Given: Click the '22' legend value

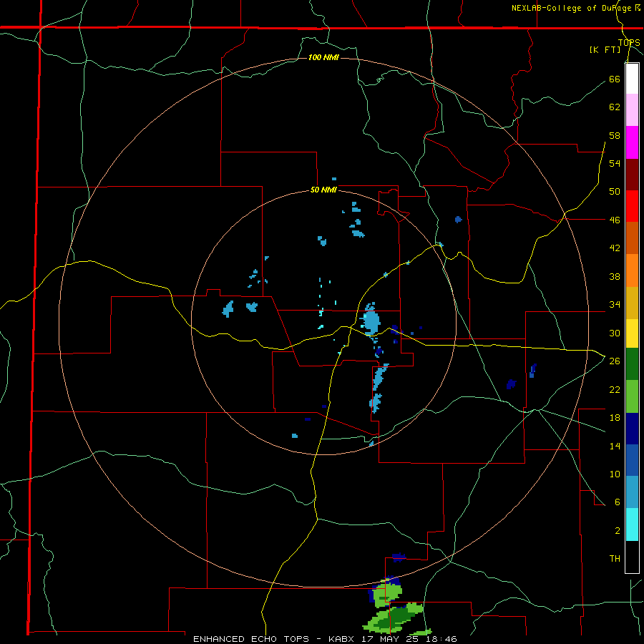Looking at the screenshot, I should [615, 389].
